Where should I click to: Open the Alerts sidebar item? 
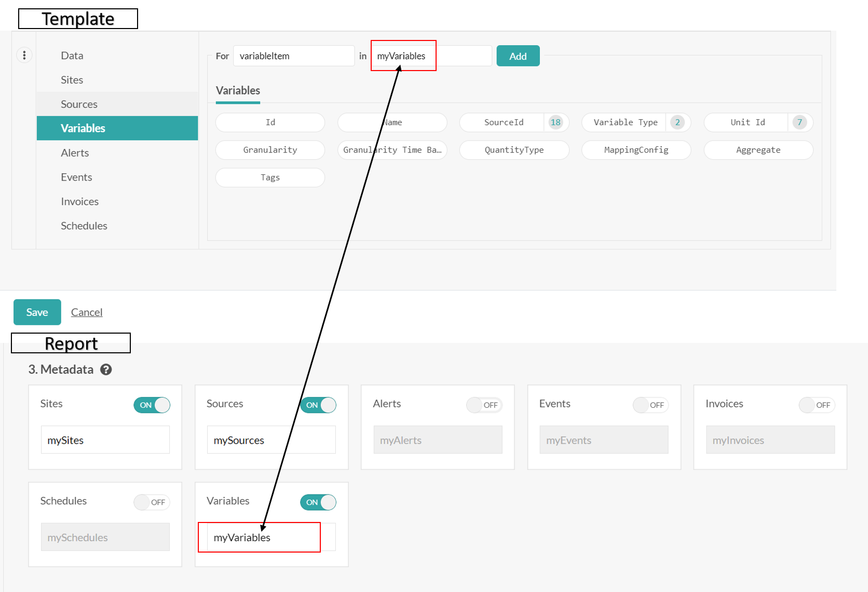(75, 153)
